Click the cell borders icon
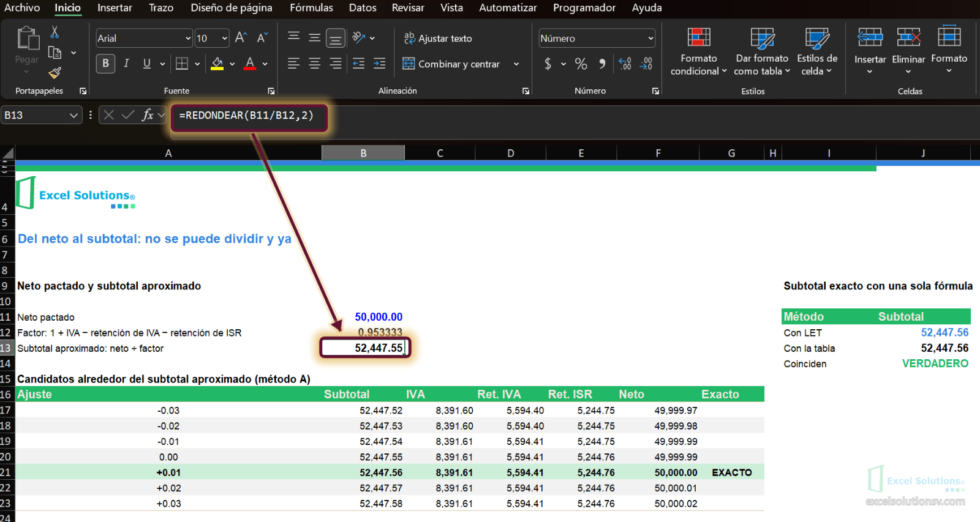 pyautogui.click(x=182, y=63)
